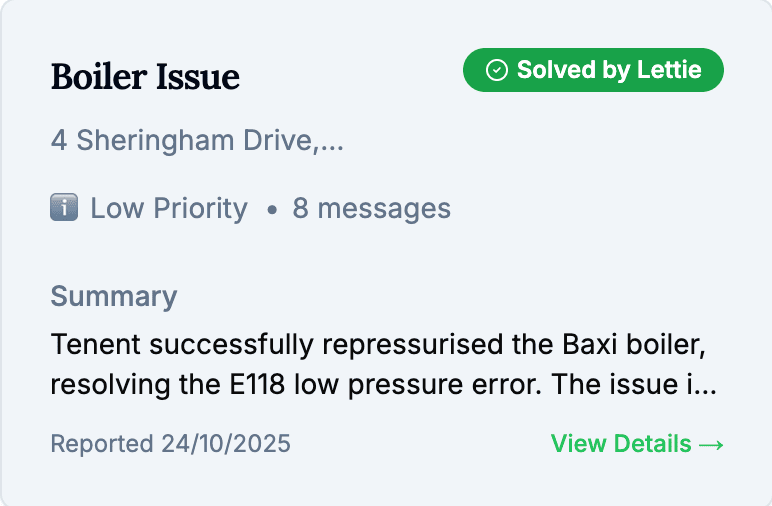Expand the truncated summary ellipsis

705,383
